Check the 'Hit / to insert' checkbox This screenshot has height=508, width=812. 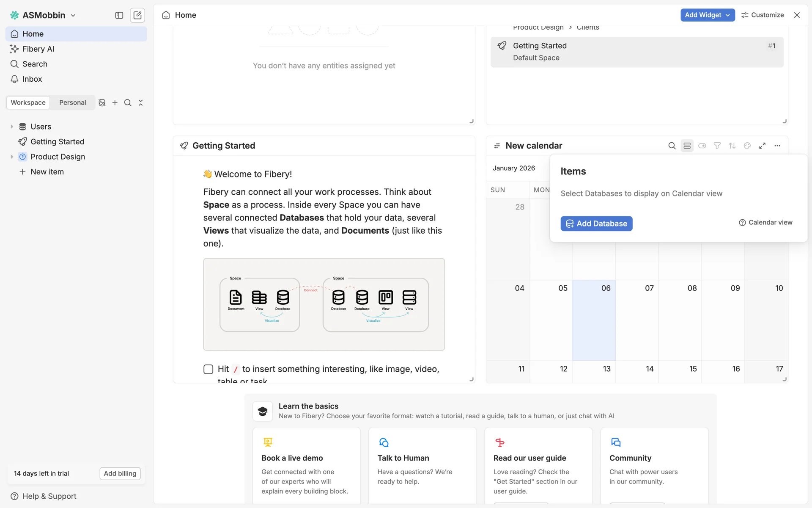click(x=208, y=369)
